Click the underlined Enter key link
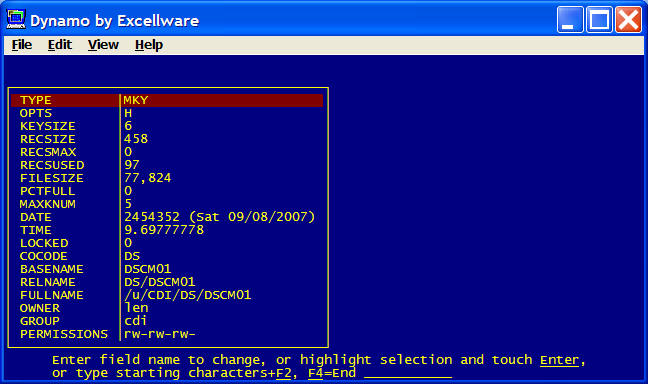Screen dimensions: 648x384 click(x=560, y=360)
